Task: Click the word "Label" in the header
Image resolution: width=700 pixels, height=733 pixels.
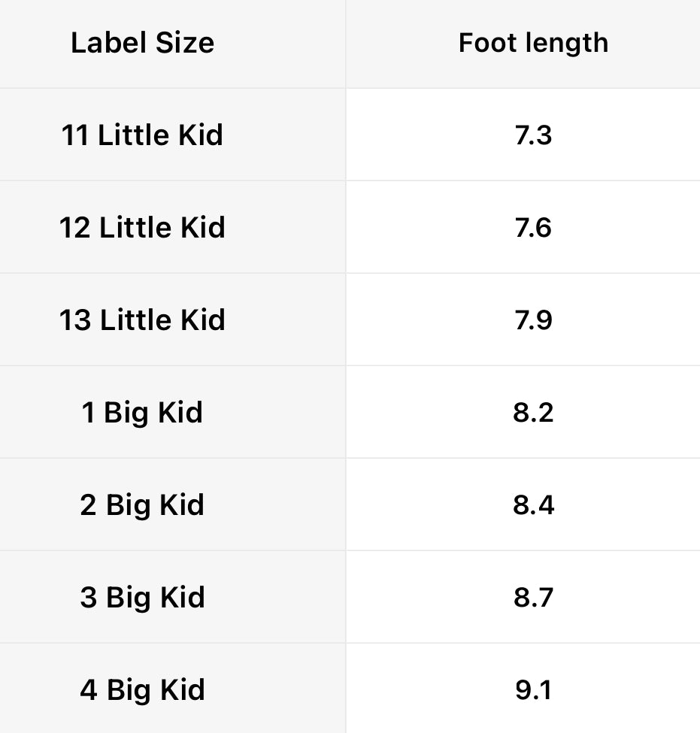Action: 102,43
